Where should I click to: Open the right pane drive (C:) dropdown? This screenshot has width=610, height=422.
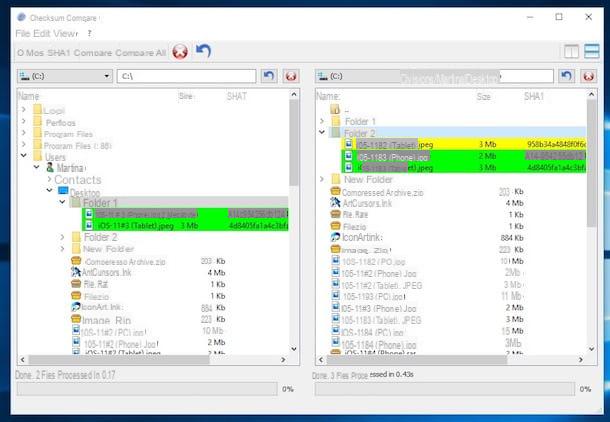pos(357,76)
